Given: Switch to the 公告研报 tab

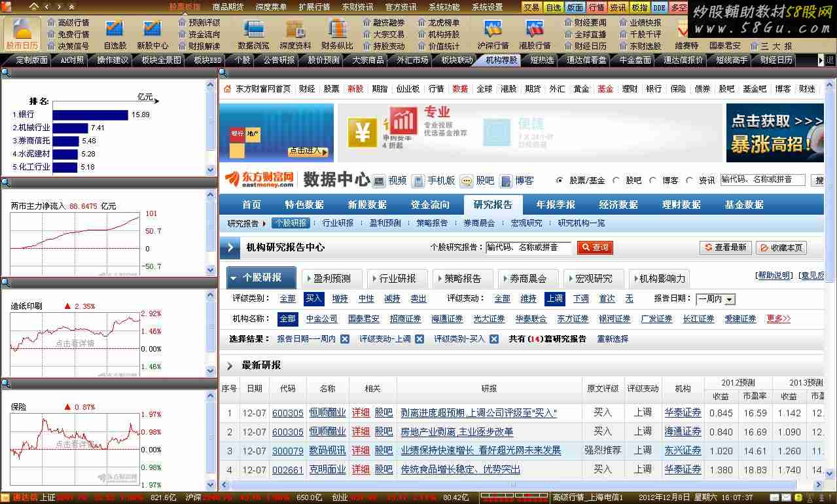Looking at the screenshot, I should [279, 60].
